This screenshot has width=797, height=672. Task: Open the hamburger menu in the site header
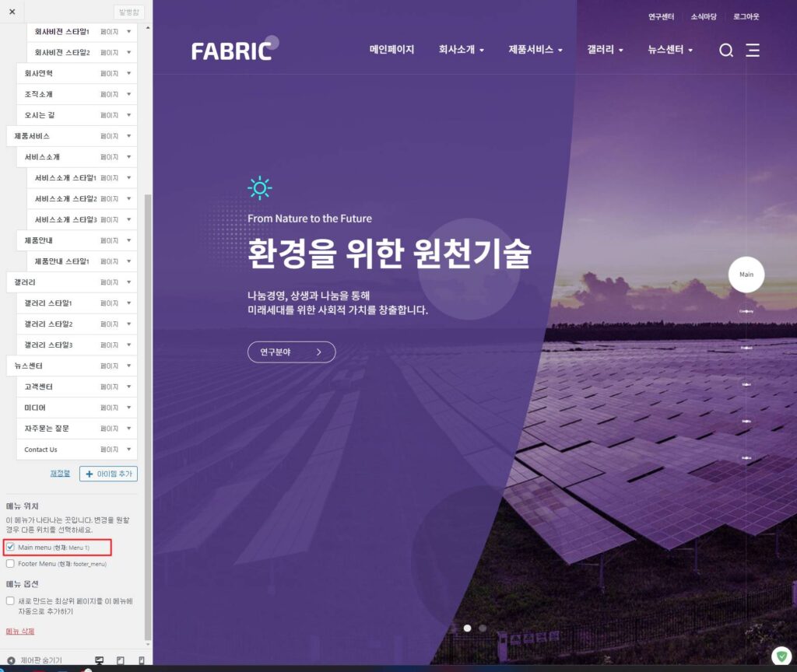[x=753, y=51]
